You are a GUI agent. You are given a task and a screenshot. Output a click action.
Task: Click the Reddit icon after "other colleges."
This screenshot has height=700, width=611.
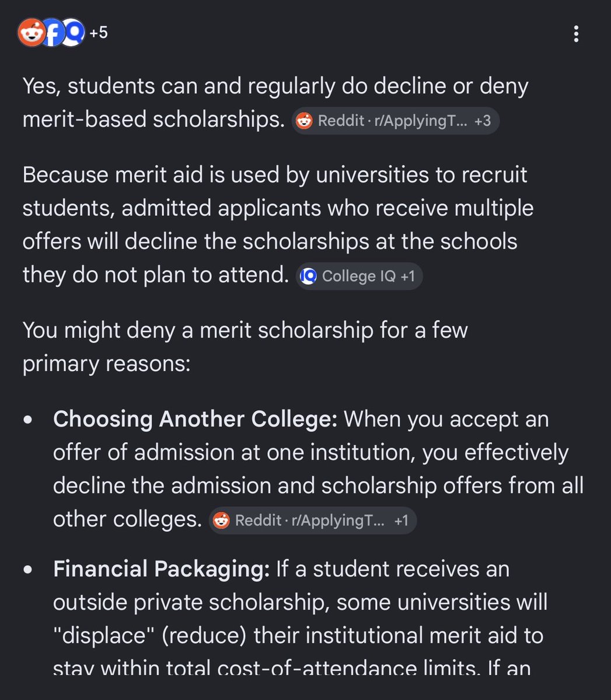click(x=221, y=520)
